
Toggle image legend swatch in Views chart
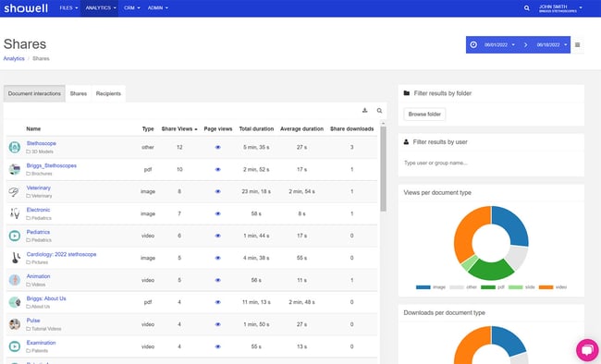423,287
